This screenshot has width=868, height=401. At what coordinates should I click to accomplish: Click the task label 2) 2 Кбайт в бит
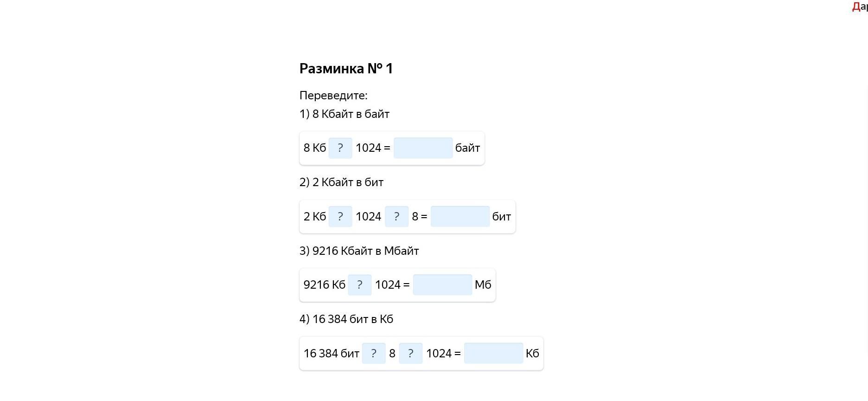pyautogui.click(x=341, y=182)
